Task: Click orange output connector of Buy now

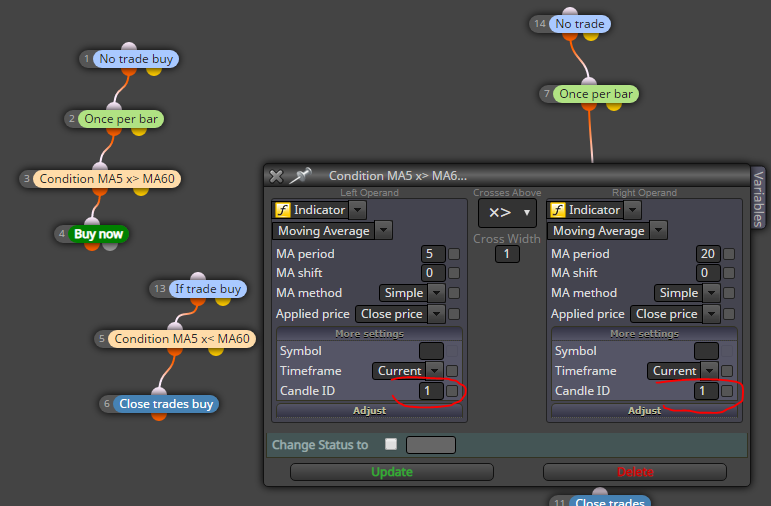Action: [92, 245]
